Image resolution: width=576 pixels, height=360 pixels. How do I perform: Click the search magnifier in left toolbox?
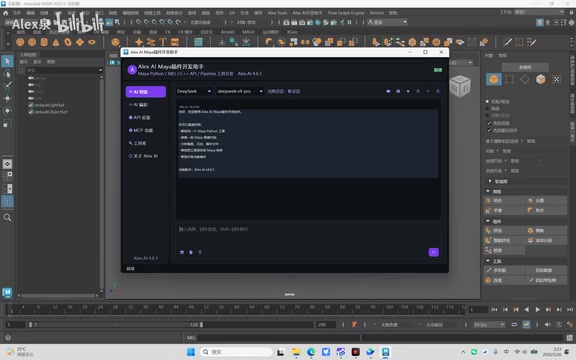click(7, 217)
